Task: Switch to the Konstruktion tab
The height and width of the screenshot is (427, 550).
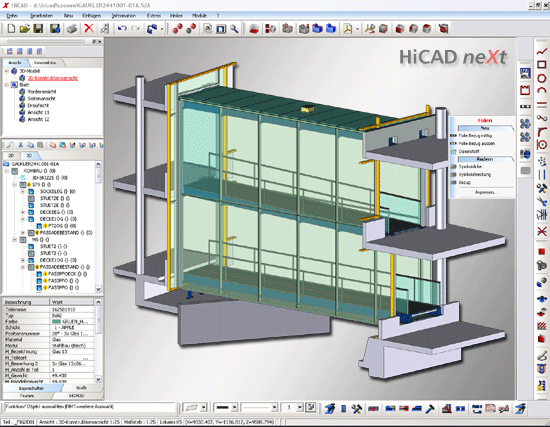Action: (45, 63)
